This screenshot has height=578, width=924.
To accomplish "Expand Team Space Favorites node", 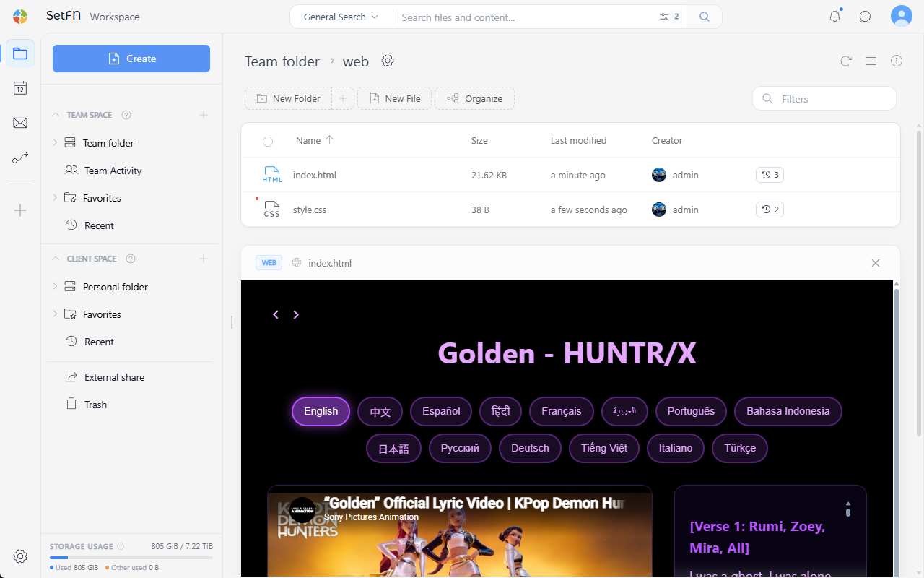I will [x=55, y=198].
